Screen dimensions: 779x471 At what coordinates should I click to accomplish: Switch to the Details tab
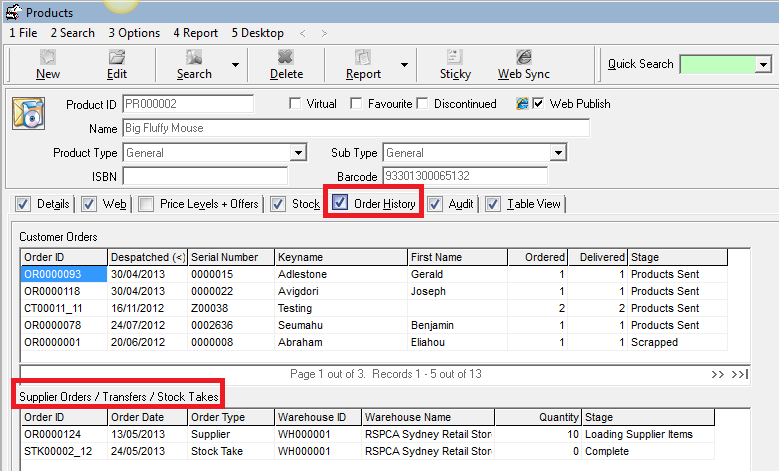[53, 204]
